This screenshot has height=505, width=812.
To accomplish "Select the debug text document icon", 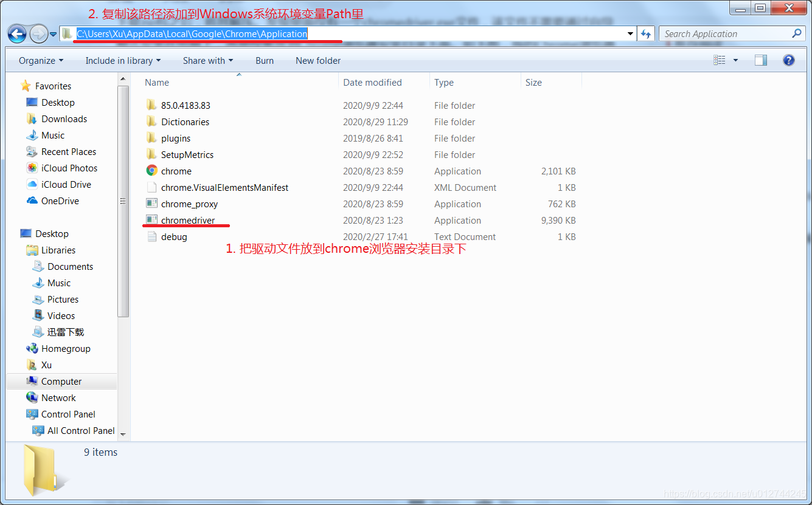I will click(x=151, y=236).
